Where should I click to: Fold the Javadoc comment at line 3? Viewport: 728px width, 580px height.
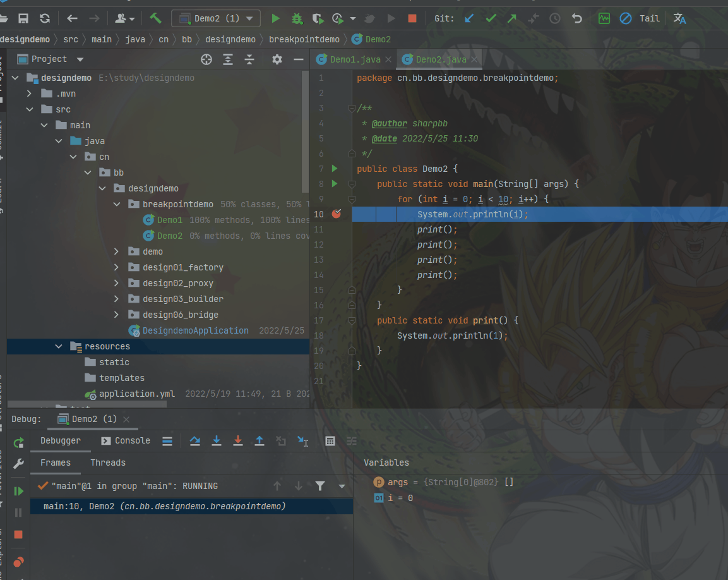352,108
